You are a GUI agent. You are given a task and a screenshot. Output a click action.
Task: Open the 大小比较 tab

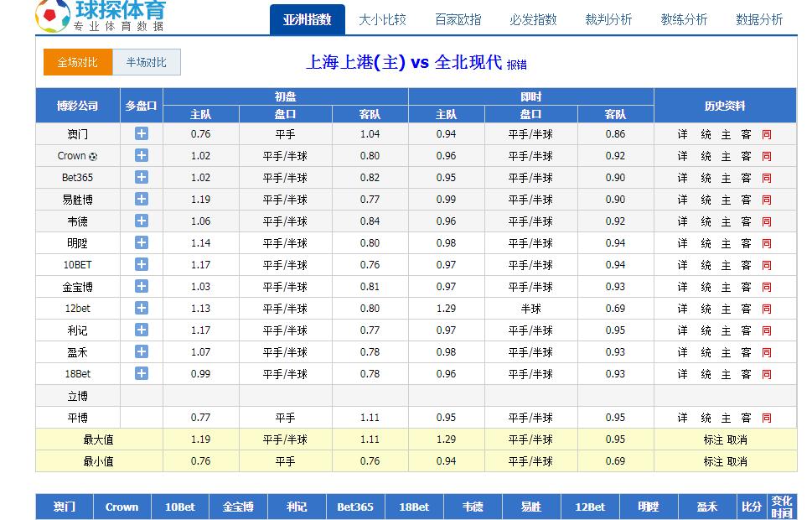tap(382, 19)
